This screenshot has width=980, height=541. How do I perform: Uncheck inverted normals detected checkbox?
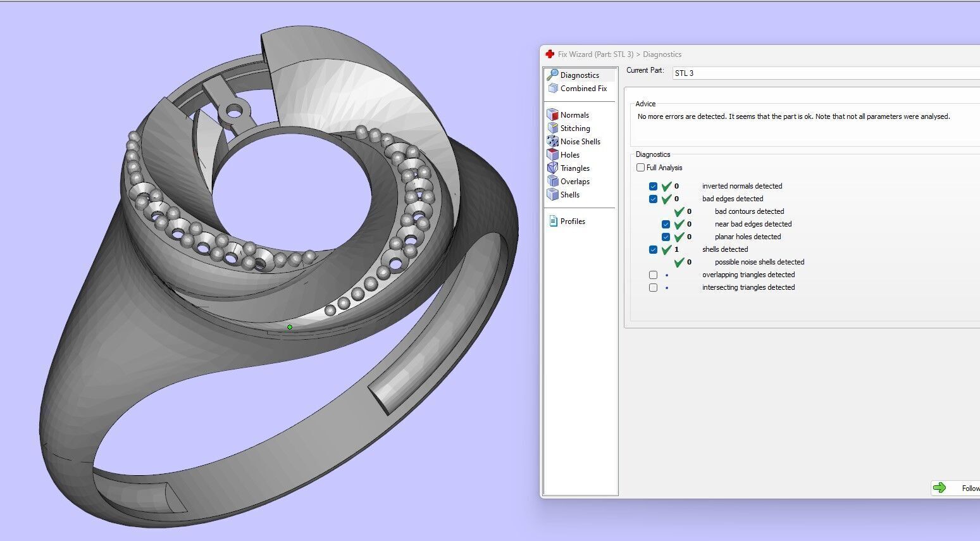click(x=653, y=187)
